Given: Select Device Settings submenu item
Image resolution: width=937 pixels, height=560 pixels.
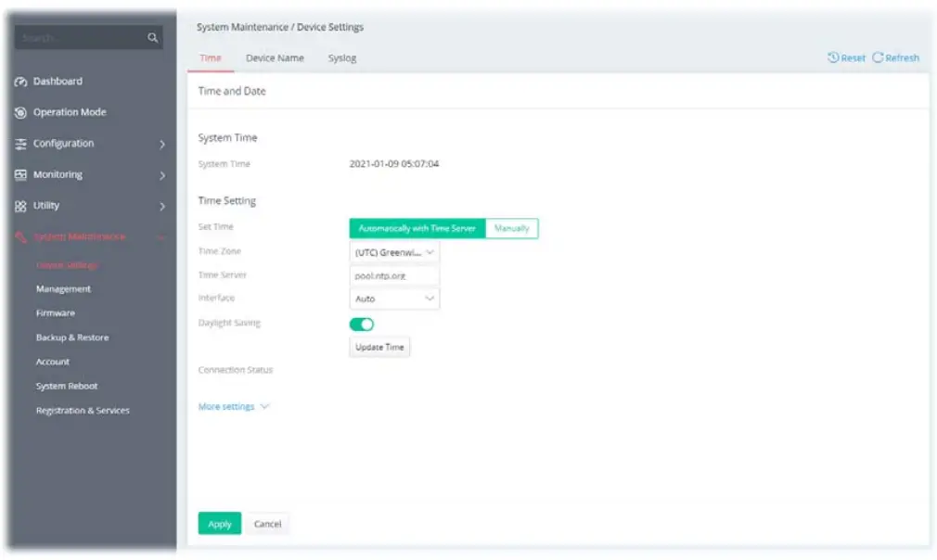Looking at the screenshot, I should point(67,265).
